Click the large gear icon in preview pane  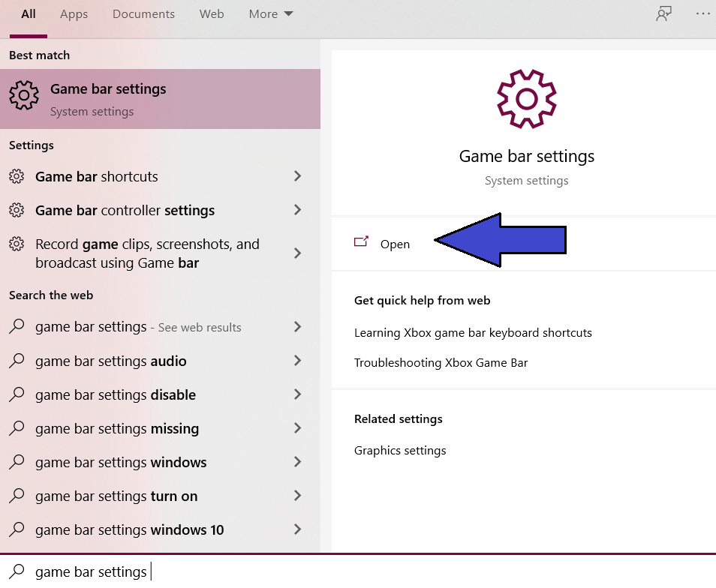tap(527, 98)
